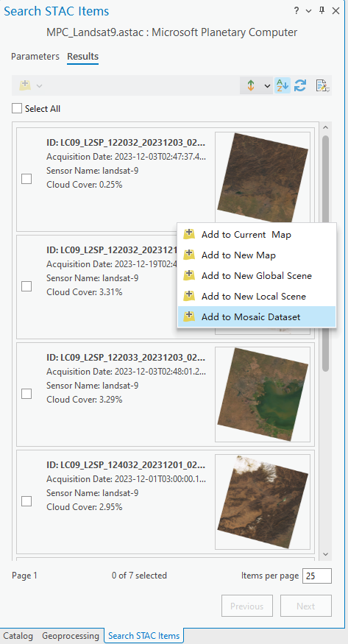Select the Search STAC Items bottom tab
348x644 pixels.
144,636
